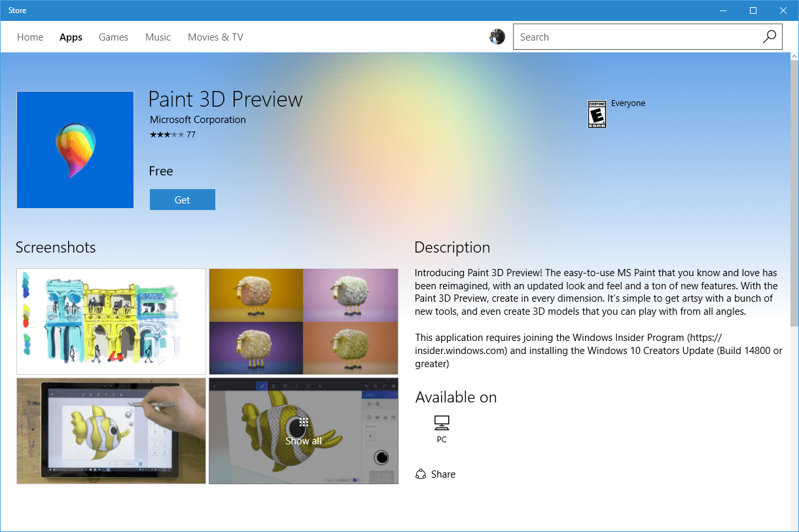Click the Get button
This screenshot has width=799, height=532.
pyautogui.click(x=182, y=200)
